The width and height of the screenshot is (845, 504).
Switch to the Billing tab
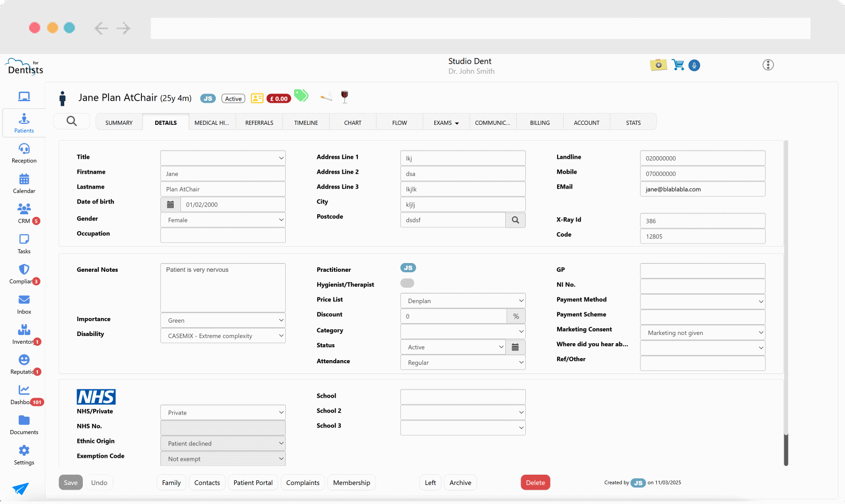tap(540, 123)
